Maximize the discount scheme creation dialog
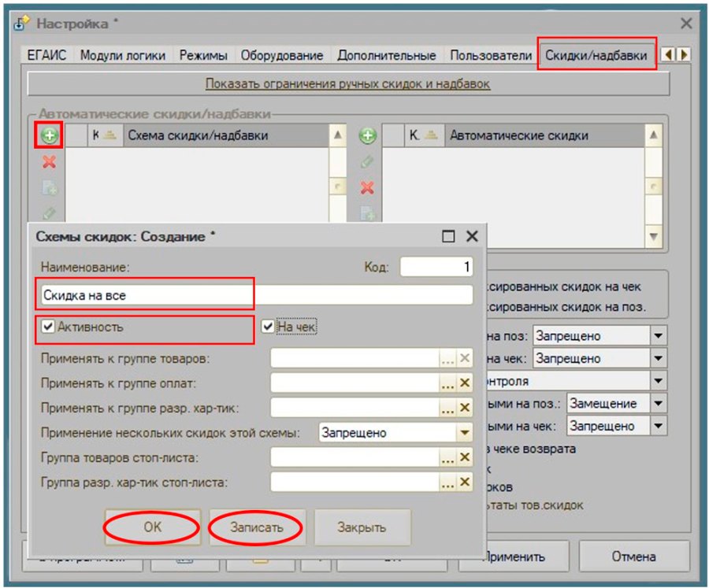The height and width of the screenshot is (588, 709). 448,236
